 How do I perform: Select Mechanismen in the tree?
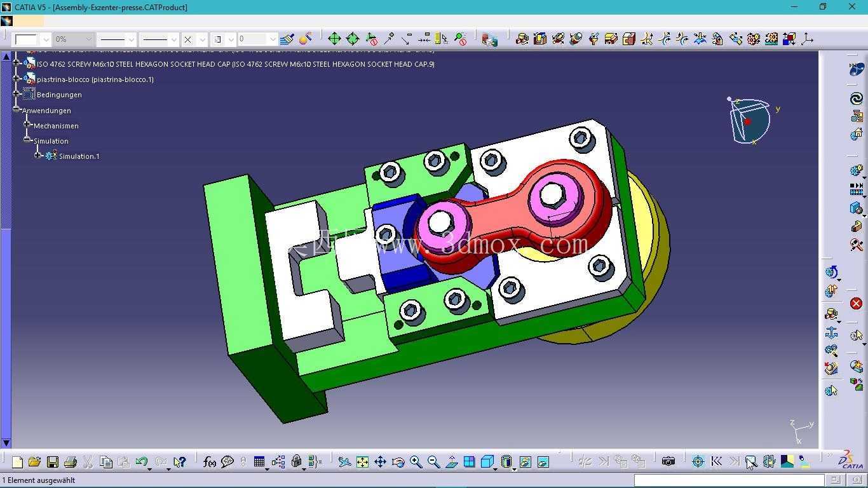56,126
